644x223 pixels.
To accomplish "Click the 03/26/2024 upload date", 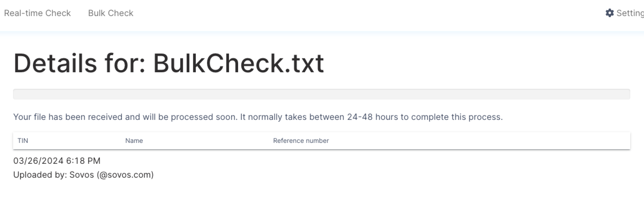I will (x=38, y=161).
